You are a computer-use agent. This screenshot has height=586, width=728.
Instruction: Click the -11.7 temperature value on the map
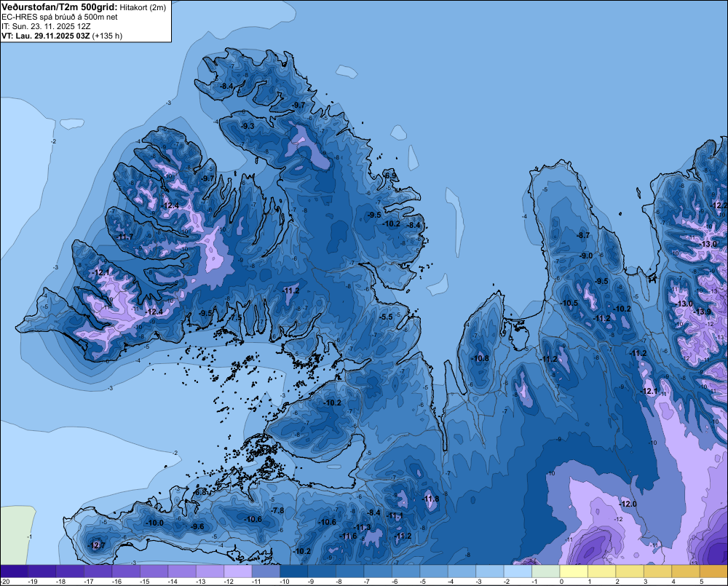(125, 237)
